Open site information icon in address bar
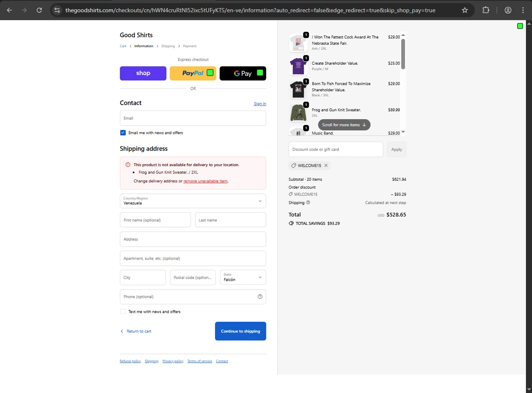Viewport: 532px width, 393px height. click(x=57, y=10)
